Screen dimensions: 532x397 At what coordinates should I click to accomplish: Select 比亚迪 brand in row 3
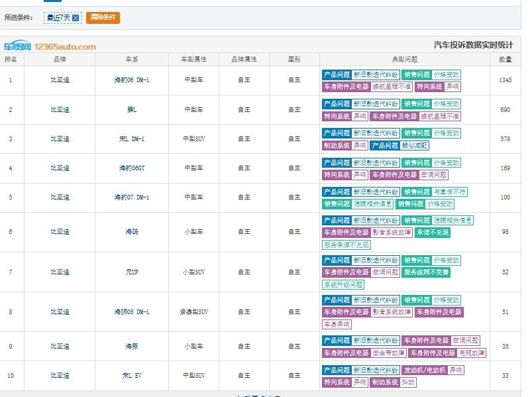click(60, 139)
